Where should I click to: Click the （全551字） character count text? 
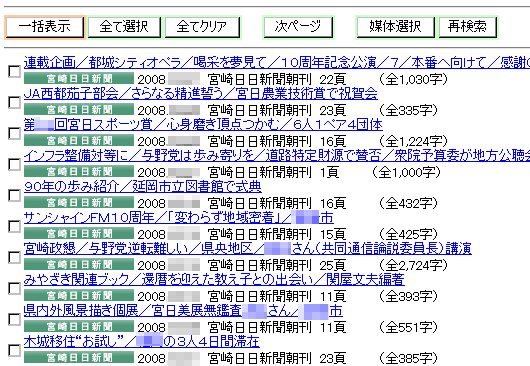point(408,327)
